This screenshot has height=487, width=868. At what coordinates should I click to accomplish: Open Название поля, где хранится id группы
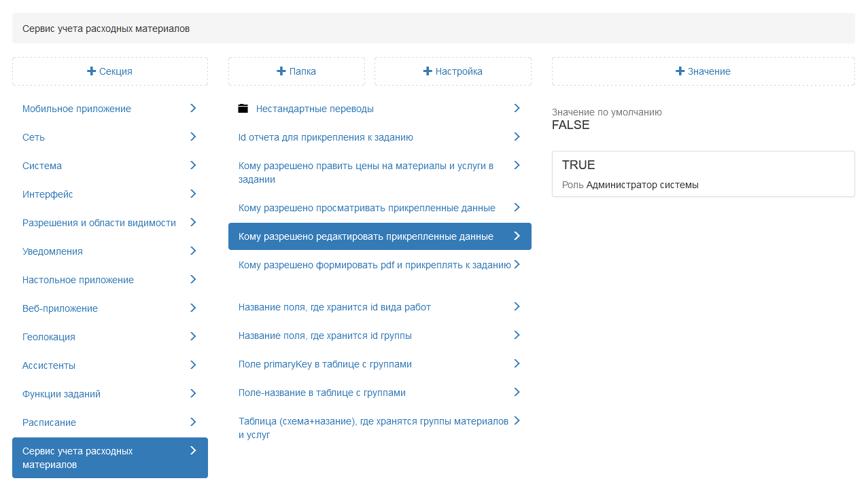coord(325,336)
